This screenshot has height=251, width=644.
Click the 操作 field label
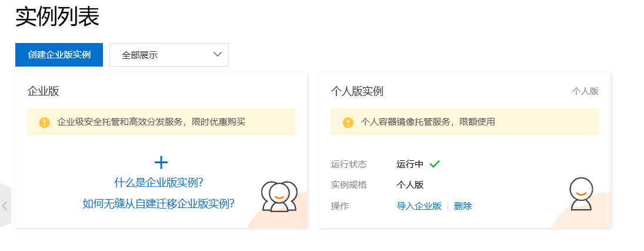pos(340,206)
